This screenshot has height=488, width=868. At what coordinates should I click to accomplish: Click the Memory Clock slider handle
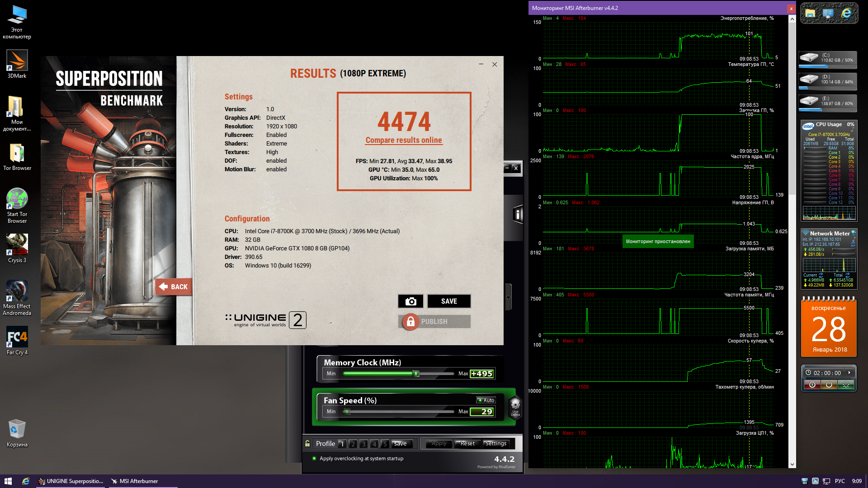[x=416, y=374]
